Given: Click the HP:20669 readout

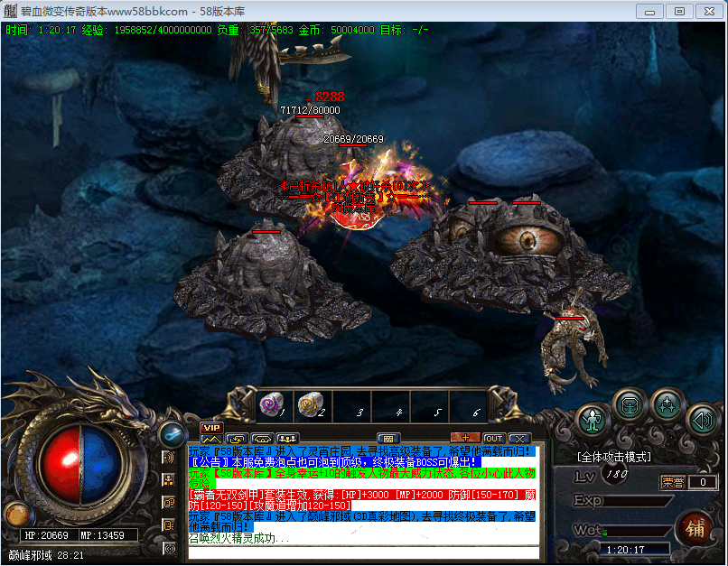Looking at the screenshot, I should [47, 535].
